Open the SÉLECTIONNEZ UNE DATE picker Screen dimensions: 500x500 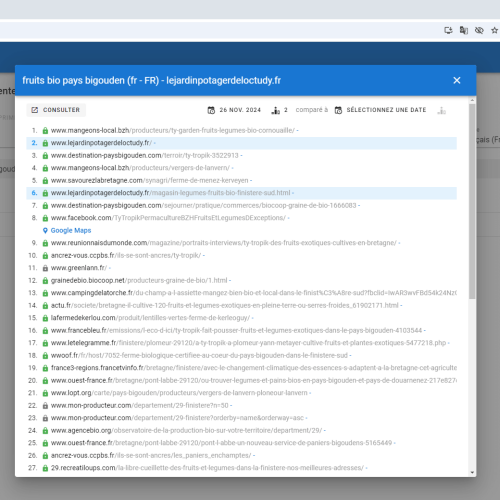(380, 110)
